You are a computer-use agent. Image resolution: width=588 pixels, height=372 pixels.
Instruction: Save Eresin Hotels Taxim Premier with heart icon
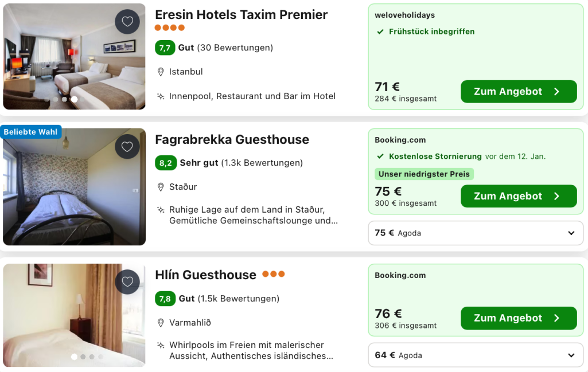[127, 21]
